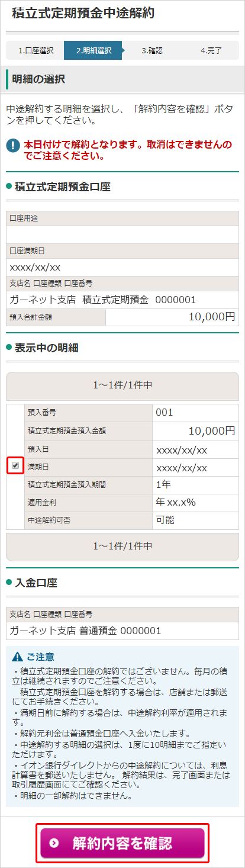245x868 pixels.
Task: Select the 2.明細選択 step
Action: (94, 50)
